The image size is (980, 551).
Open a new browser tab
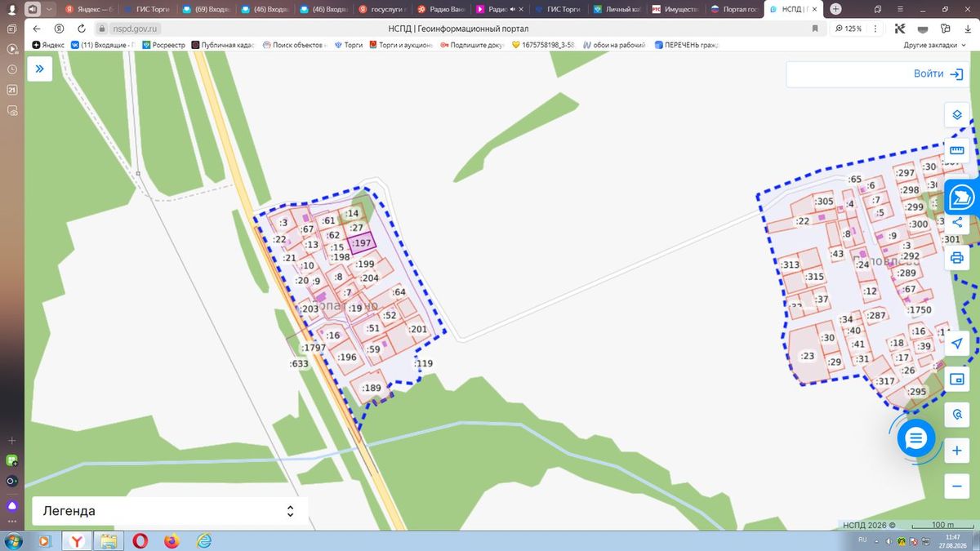pyautogui.click(x=835, y=9)
